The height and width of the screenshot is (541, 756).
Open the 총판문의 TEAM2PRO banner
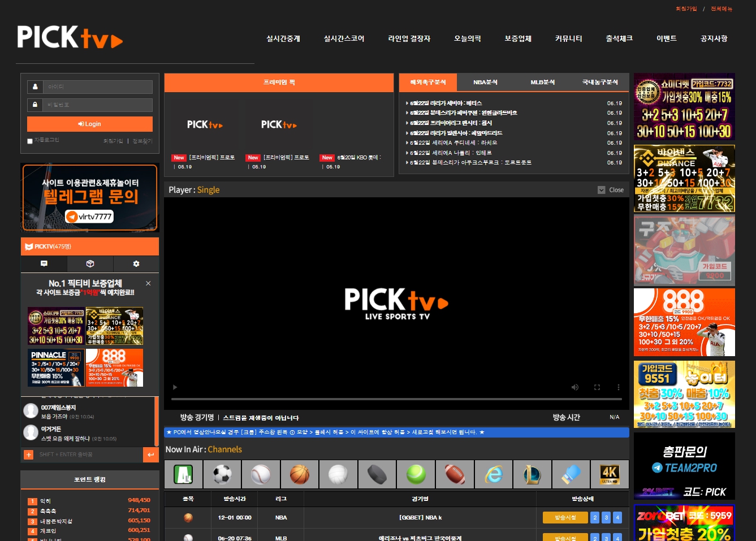(x=684, y=466)
